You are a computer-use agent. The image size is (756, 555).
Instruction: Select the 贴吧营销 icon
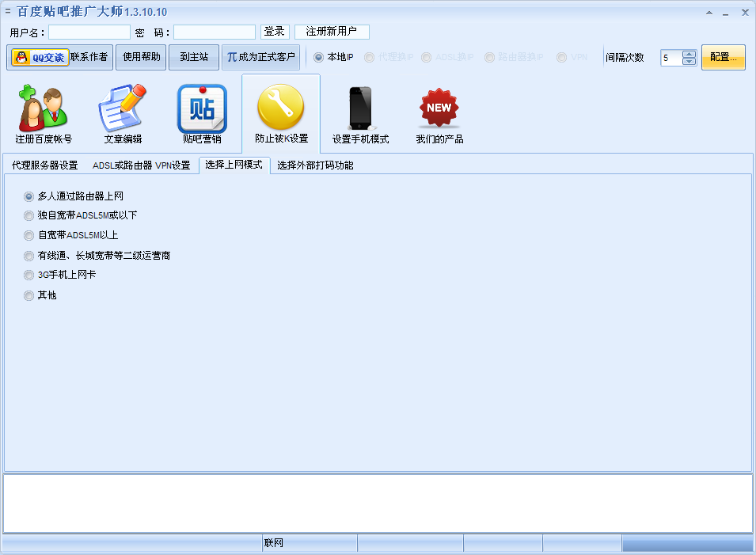click(x=202, y=109)
